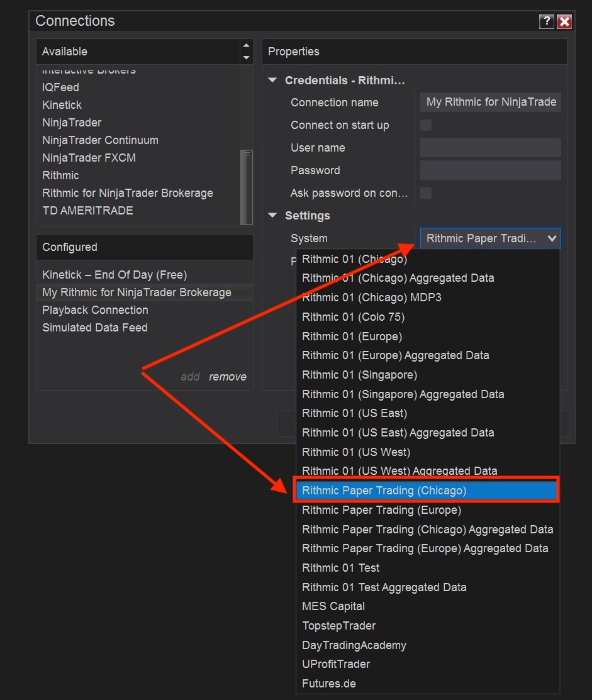The image size is (592, 700).
Task: Click the Password input field
Action: 490,170
